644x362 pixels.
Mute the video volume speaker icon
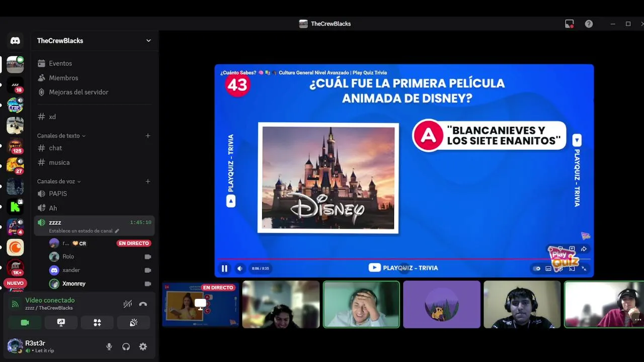pos(240,268)
